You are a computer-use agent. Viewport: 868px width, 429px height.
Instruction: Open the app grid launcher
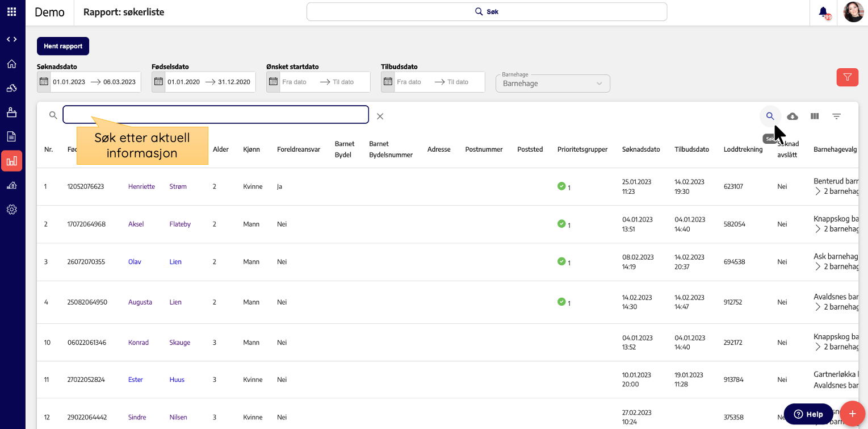pyautogui.click(x=11, y=11)
